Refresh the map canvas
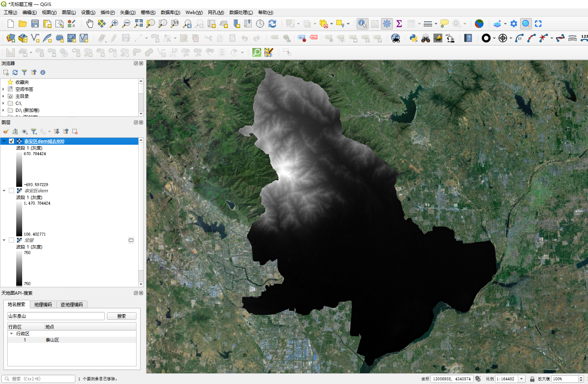Screen dimensions: 588x384 [272, 24]
